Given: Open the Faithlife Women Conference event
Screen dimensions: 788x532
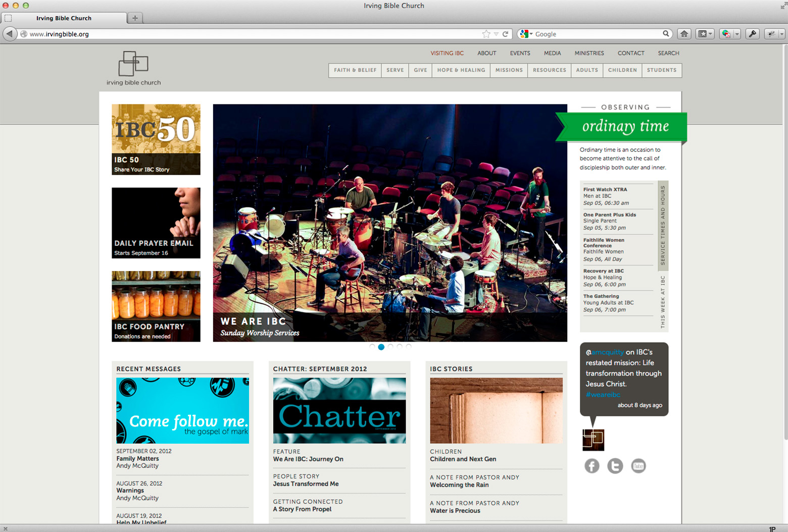Looking at the screenshot, I should [x=604, y=243].
